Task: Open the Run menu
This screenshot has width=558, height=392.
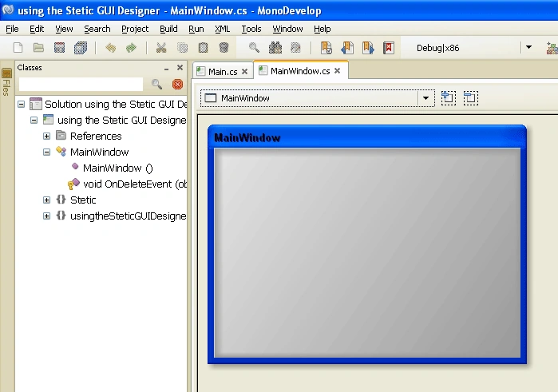Action: (196, 29)
